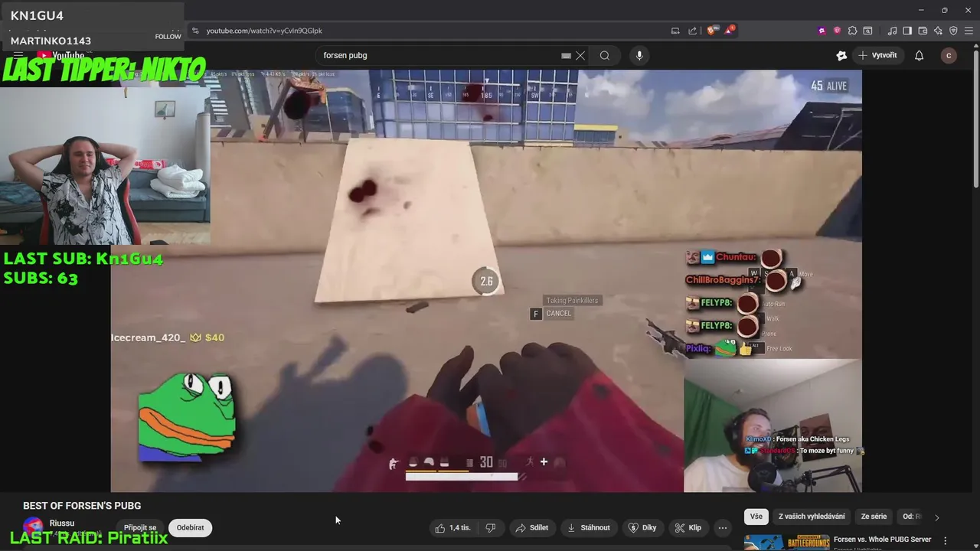Screen dimensions: 980x551
Task: Select the Ze série chip
Action: coord(874,517)
